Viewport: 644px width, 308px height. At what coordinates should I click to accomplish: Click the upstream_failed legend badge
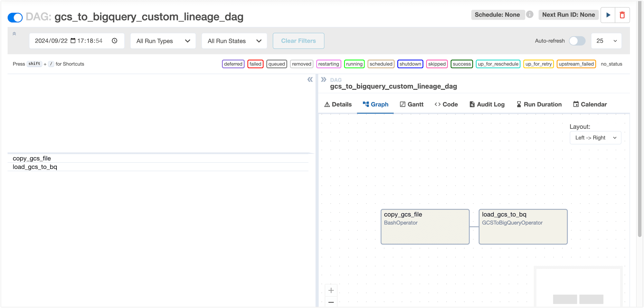[576, 64]
